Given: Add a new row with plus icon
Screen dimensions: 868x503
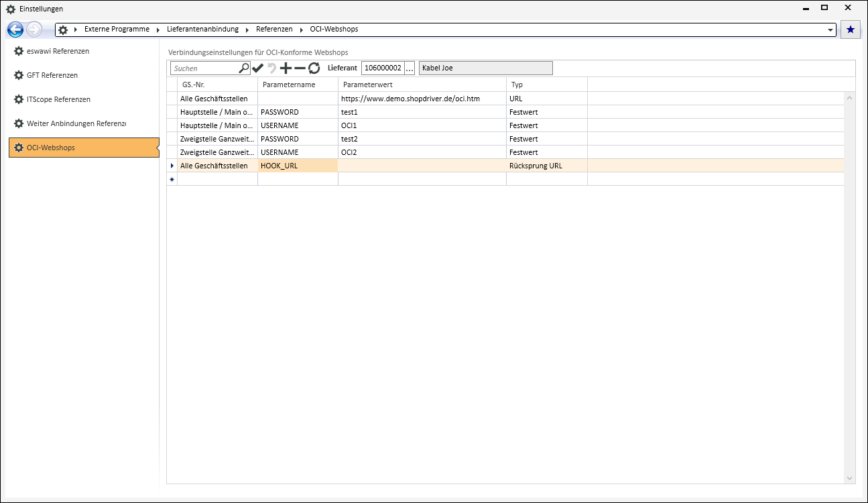Looking at the screenshot, I should coord(286,68).
